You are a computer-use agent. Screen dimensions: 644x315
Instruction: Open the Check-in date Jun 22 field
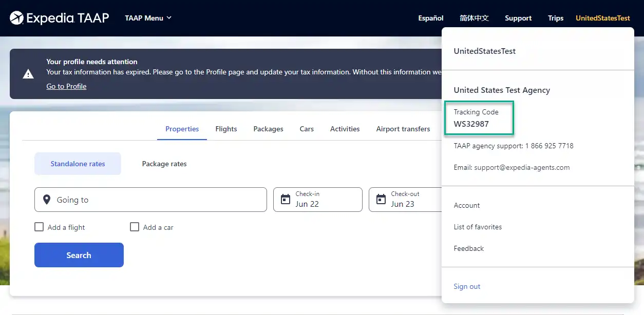pos(318,200)
